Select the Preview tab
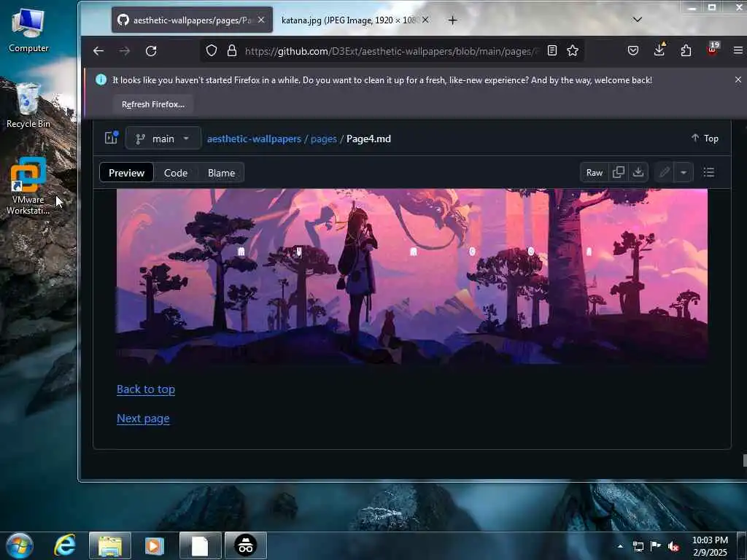 (126, 173)
